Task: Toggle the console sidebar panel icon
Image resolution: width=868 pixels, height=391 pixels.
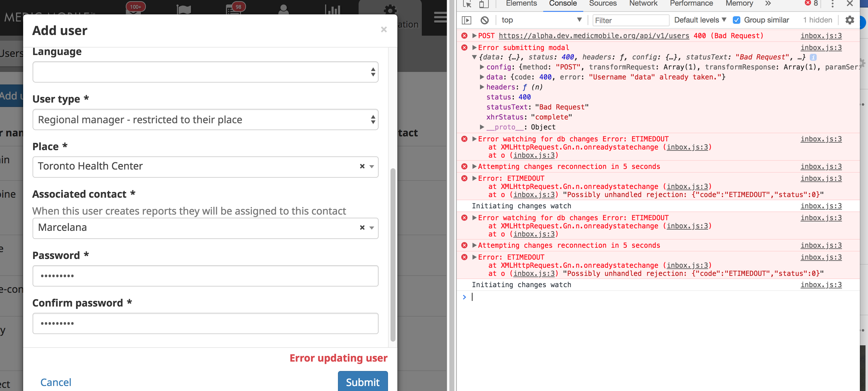Action: (x=467, y=20)
